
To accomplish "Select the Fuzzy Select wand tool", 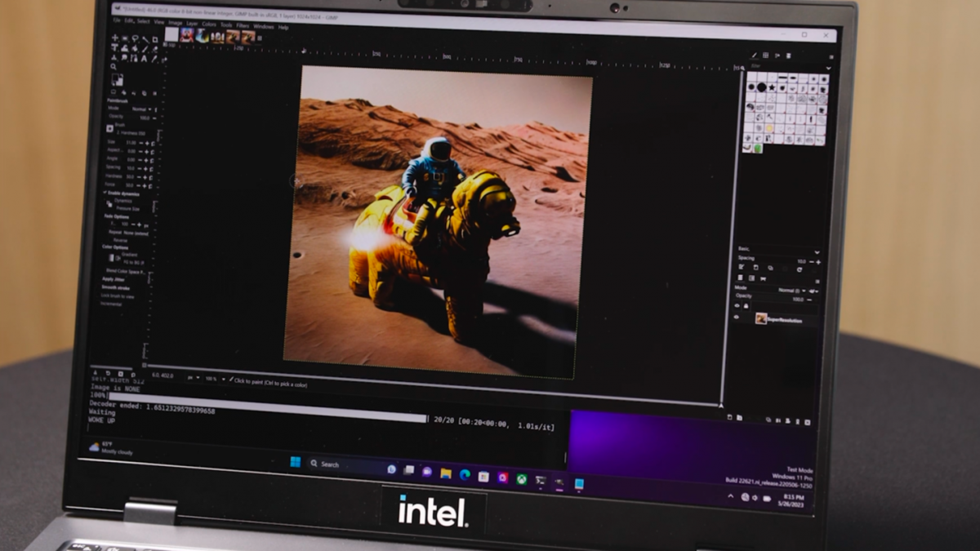I will 145,39.
